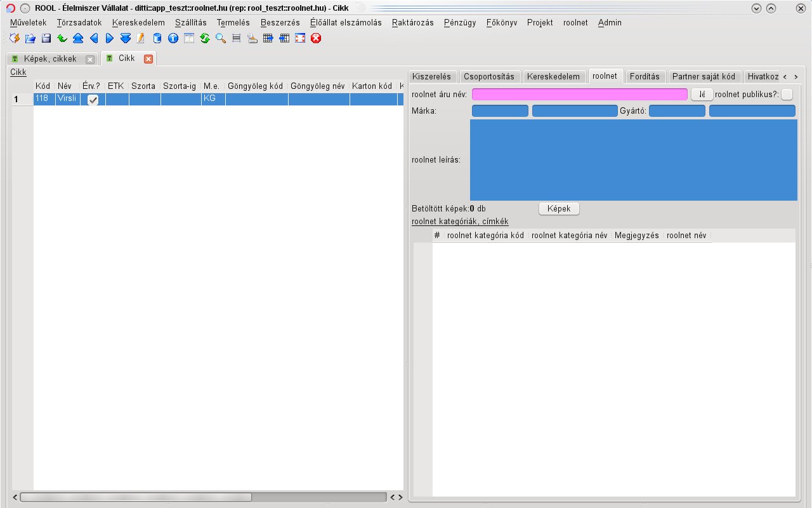Open the Raktározás menu

412,22
